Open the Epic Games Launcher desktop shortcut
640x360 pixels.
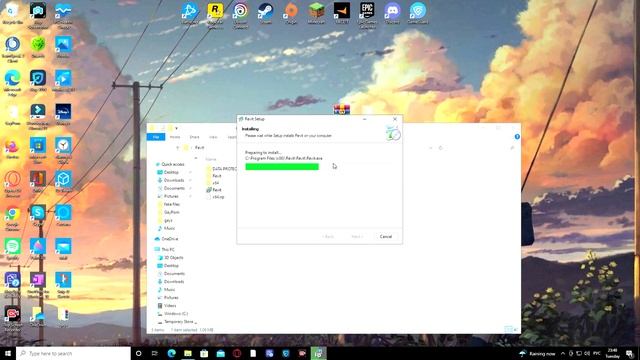[367, 15]
